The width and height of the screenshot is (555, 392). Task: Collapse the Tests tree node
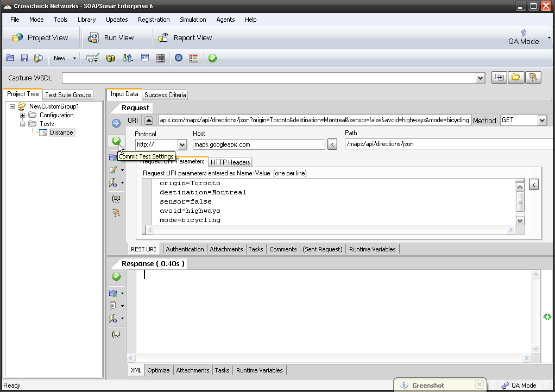22,124
